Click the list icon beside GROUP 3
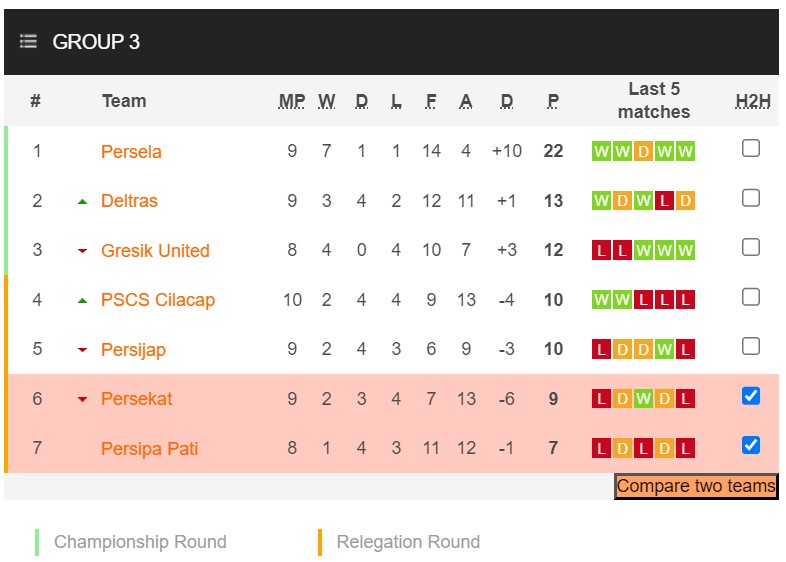The image size is (786, 562). 28,41
